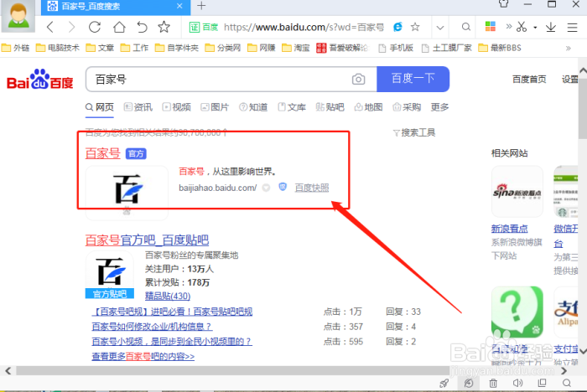Expand address bar dropdown chevron
Viewport: 587px width, 392px height.
[x=440, y=28]
